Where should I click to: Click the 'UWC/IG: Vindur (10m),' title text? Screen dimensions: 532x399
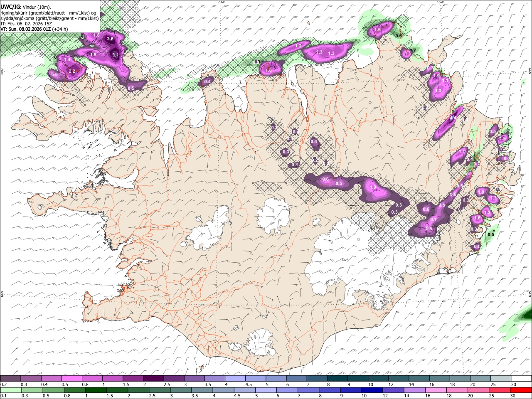(26, 7)
